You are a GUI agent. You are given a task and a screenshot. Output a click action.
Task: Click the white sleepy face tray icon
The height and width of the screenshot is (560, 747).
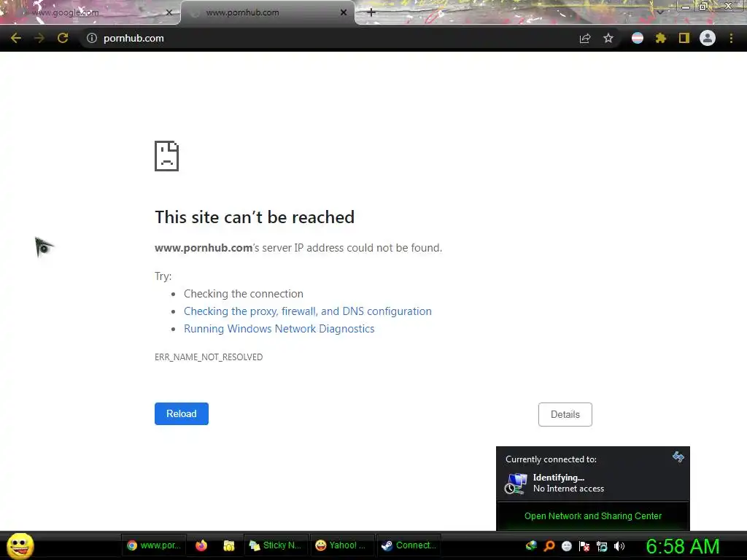[x=566, y=545]
